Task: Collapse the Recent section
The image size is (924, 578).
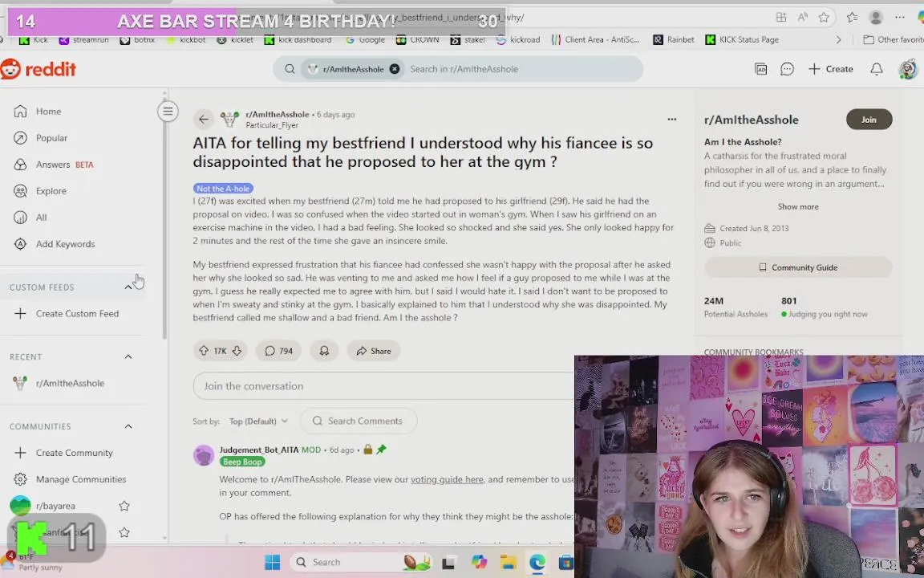Action: coord(128,356)
